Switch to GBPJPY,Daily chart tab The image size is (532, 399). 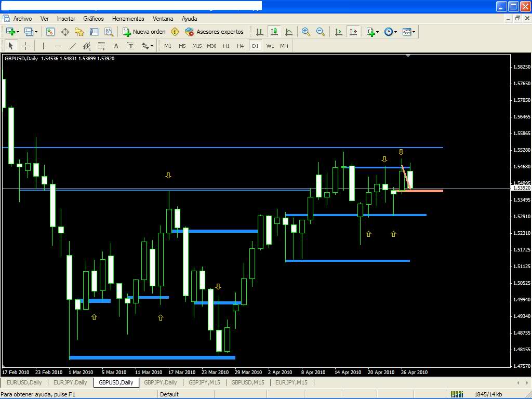(161, 382)
